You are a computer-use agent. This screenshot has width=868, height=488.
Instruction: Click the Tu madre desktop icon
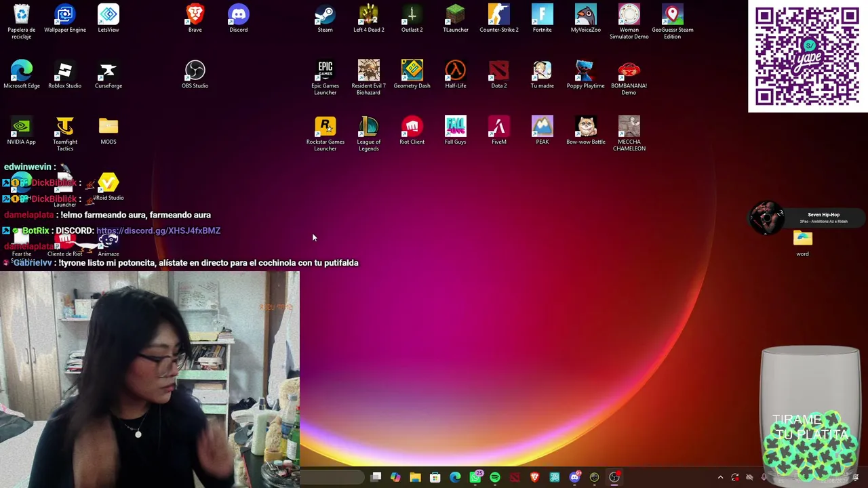[x=542, y=75]
